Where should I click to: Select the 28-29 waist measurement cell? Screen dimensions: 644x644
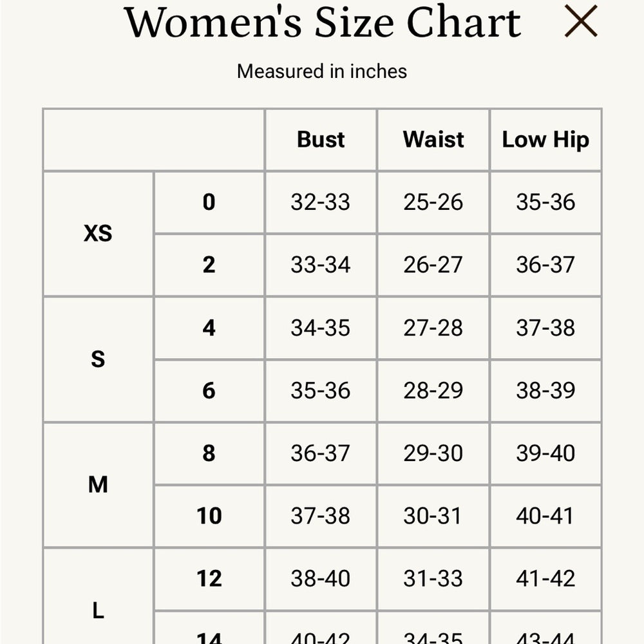(x=433, y=390)
